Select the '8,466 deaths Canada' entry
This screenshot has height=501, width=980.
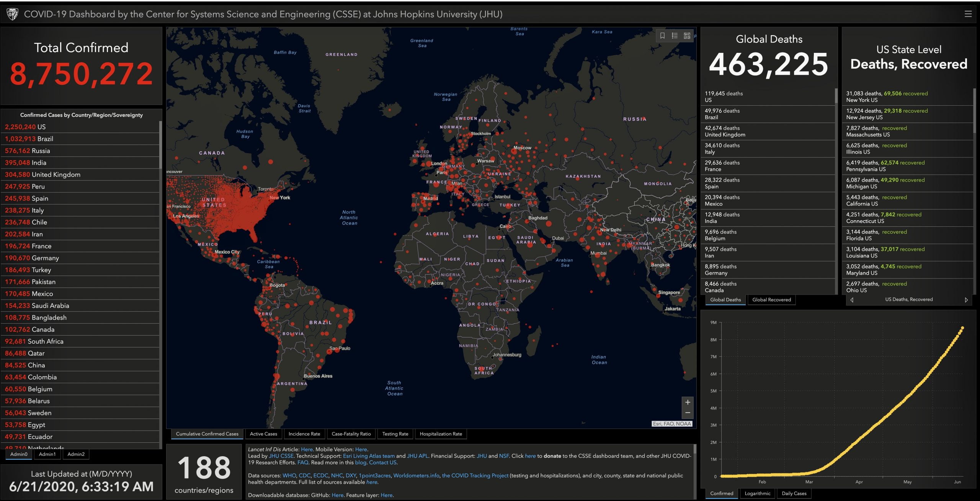click(x=768, y=287)
